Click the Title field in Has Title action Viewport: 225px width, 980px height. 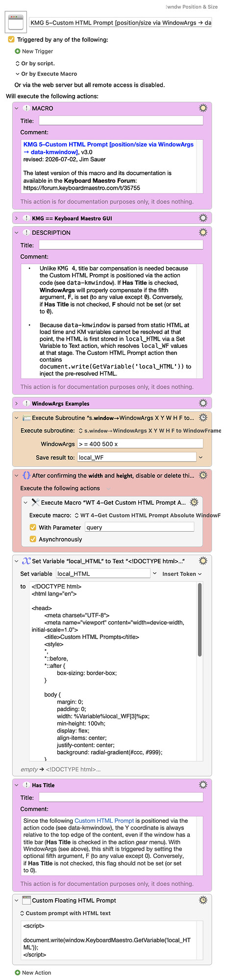coord(121,797)
